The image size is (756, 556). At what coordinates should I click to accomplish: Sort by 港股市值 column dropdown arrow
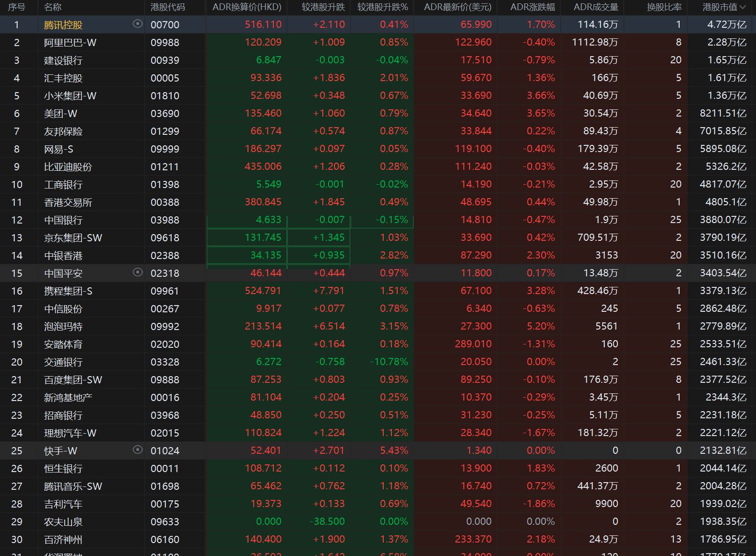click(743, 7)
